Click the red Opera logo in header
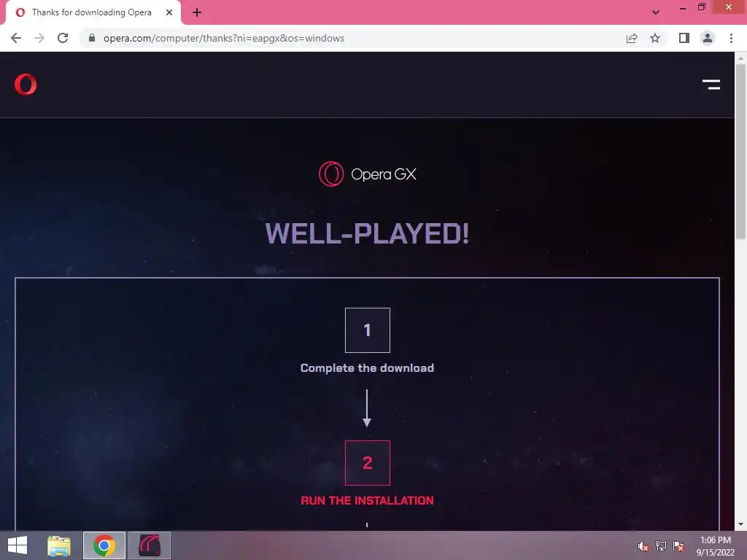Viewport: 747px width, 560px height. click(26, 85)
